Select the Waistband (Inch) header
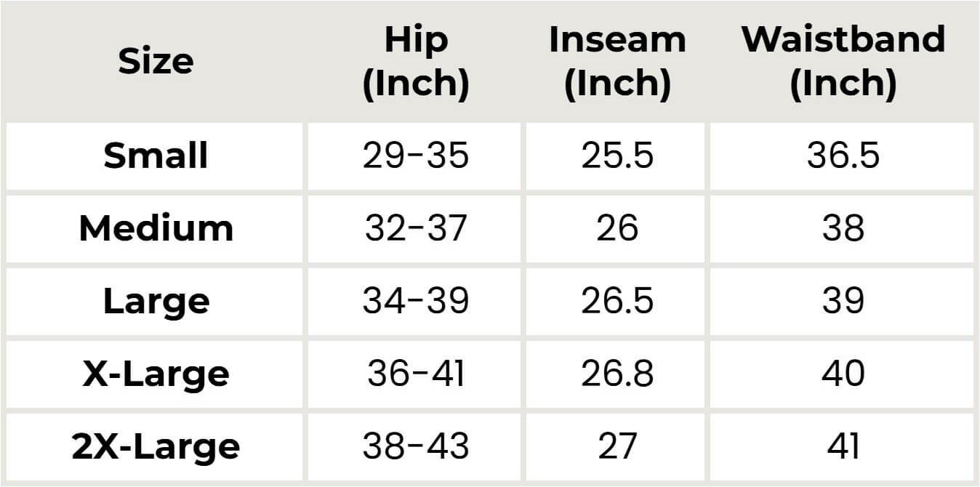The image size is (980, 487). tap(843, 62)
